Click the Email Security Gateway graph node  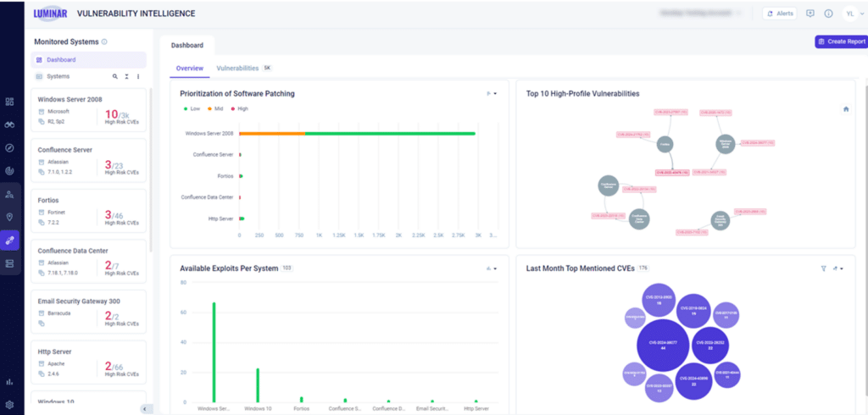tap(721, 220)
